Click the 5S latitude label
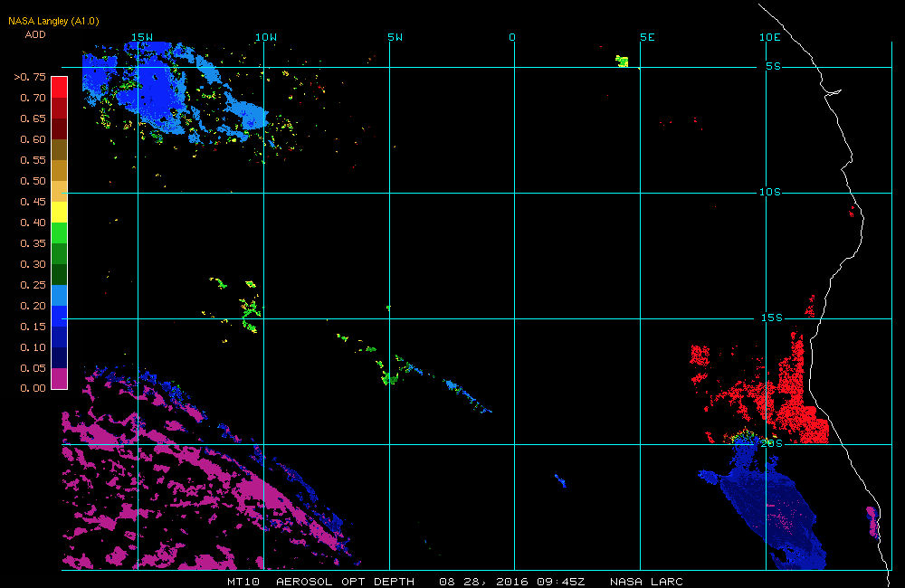 pyautogui.click(x=774, y=66)
